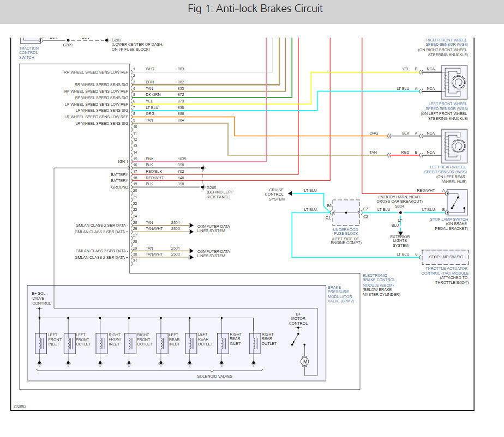This screenshot has width=504, height=437.
Task: Select the ground symbol at G205
Action: tap(204, 188)
